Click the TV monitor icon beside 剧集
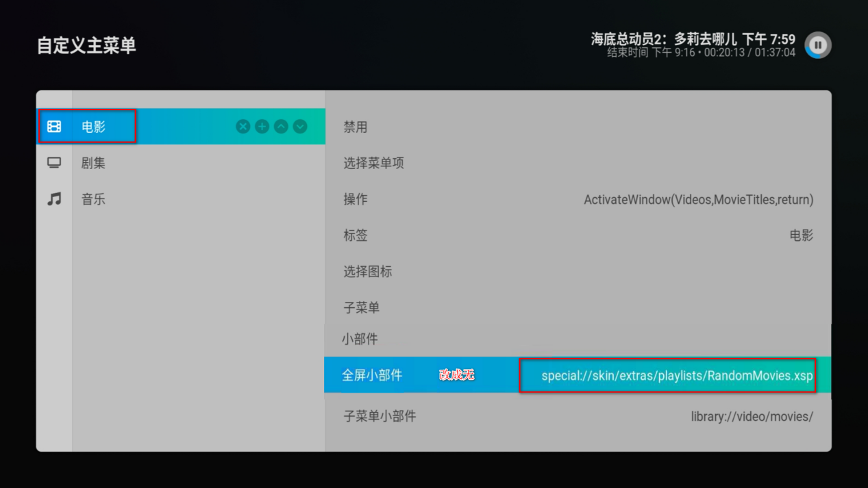 click(x=54, y=163)
